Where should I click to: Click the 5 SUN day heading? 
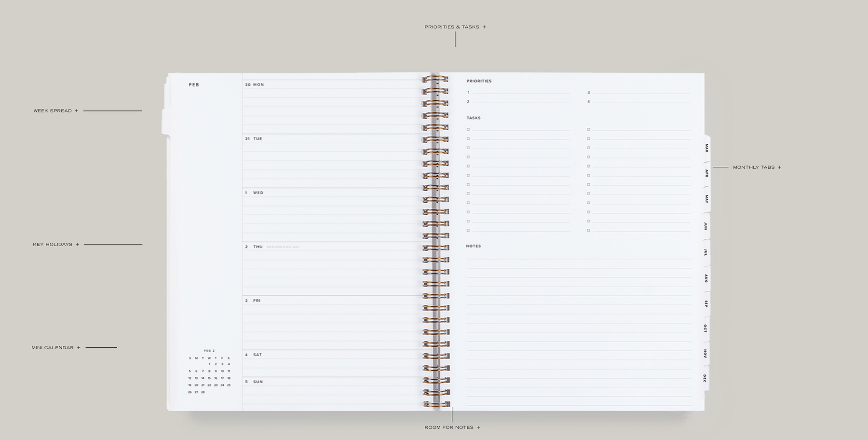[254, 382]
